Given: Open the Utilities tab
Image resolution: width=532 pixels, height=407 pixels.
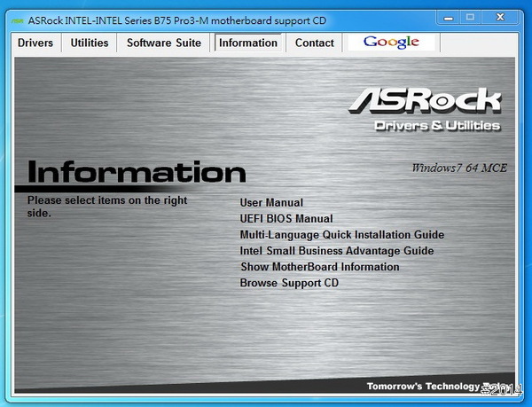Looking at the screenshot, I should (90, 43).
